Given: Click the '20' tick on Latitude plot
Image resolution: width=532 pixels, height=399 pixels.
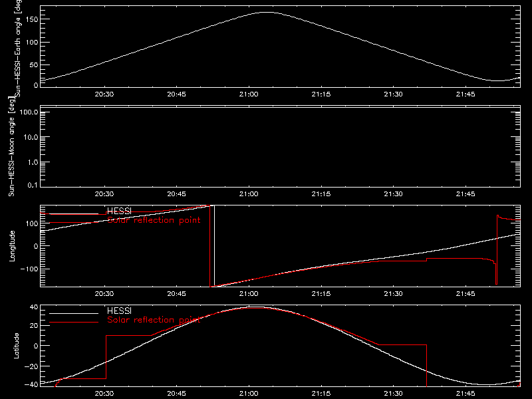Looking at the screenshot, I should click(34, 325).
